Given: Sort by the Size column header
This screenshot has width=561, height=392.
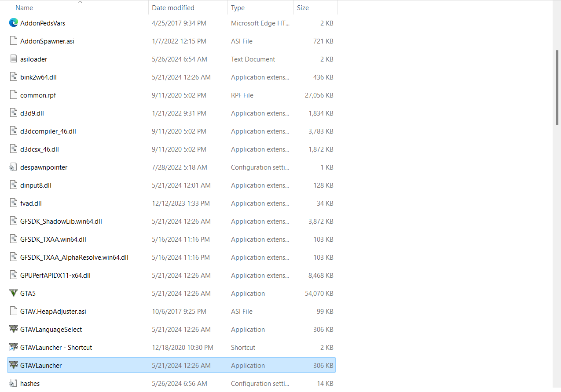Looking at the screenshot, I should (303, 7).
